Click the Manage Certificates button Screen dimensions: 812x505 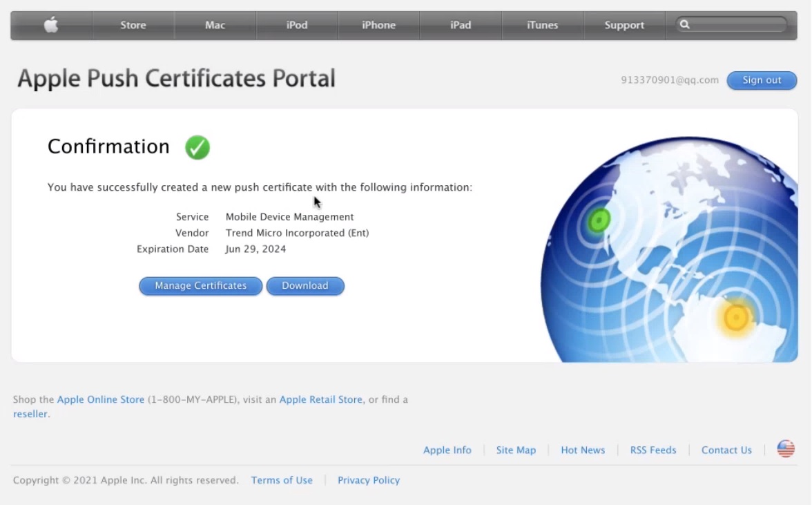pyautogui.click(x=200, y=285)
